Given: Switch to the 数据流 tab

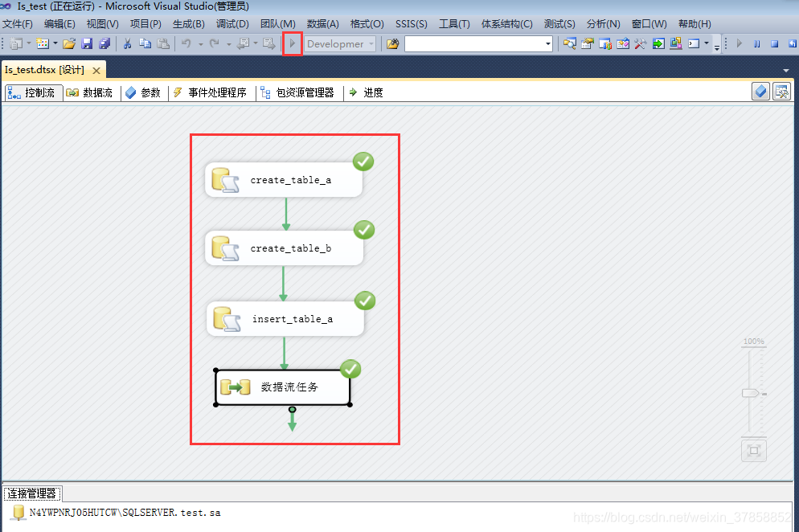Looking at the screenshot, I should [90, 92].
